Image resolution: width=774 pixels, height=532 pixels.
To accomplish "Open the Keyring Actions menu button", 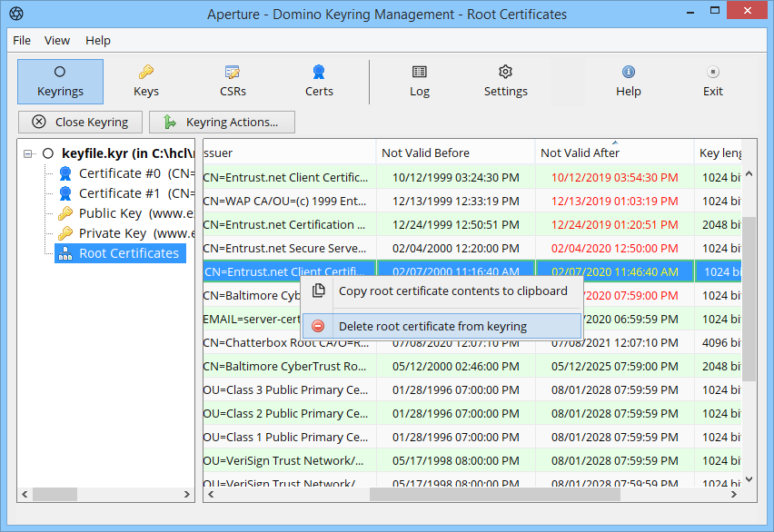I will [223, 122].
